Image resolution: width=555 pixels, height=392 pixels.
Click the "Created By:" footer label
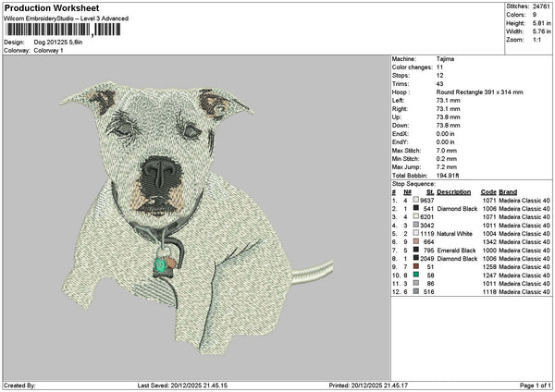pos(19,386)
